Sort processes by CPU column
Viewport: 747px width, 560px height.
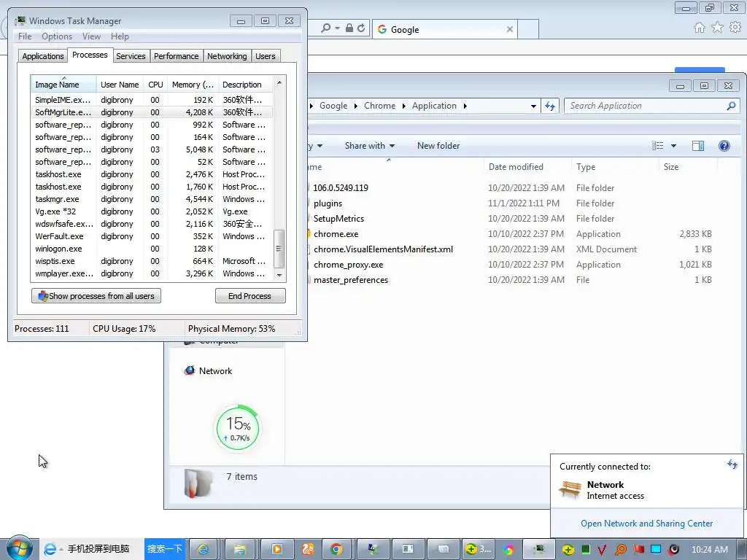click(x=155, y=85)
